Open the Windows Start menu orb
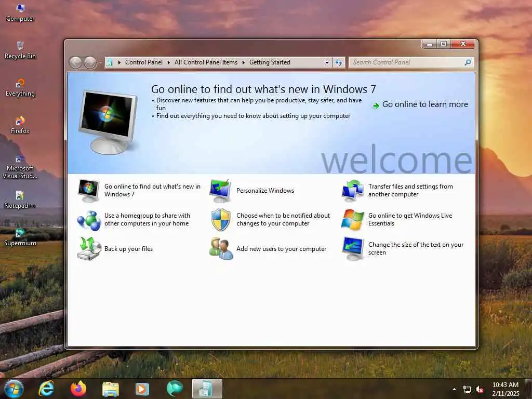The height and width of the screenshot is (399, 532). tap(14, 389)
